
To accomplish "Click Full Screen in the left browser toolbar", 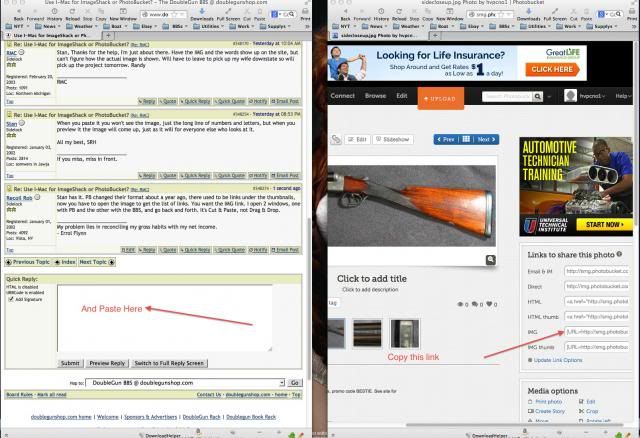I will tap(229, 15).
